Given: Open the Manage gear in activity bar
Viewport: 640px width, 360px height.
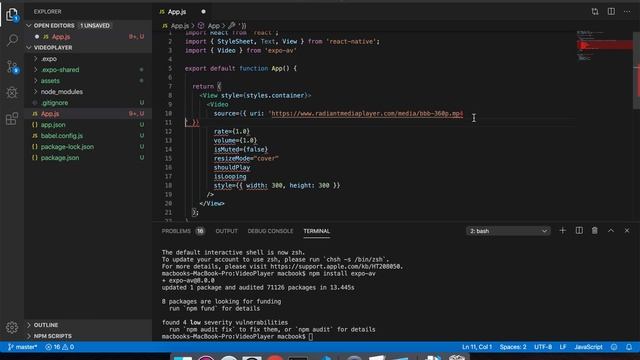Looking at the screenshot, I should pos(12,327).
